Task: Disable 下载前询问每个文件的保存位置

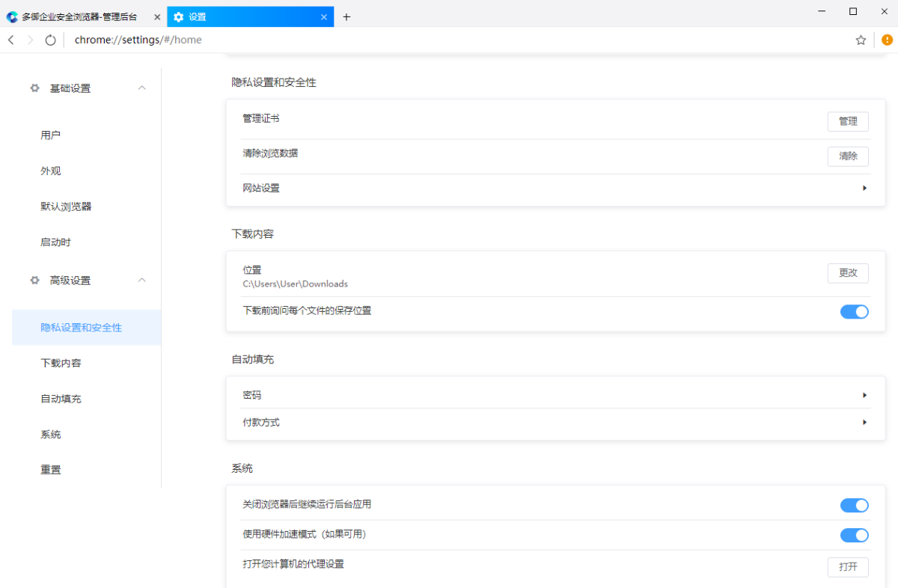Action: [x=854, y=311]
